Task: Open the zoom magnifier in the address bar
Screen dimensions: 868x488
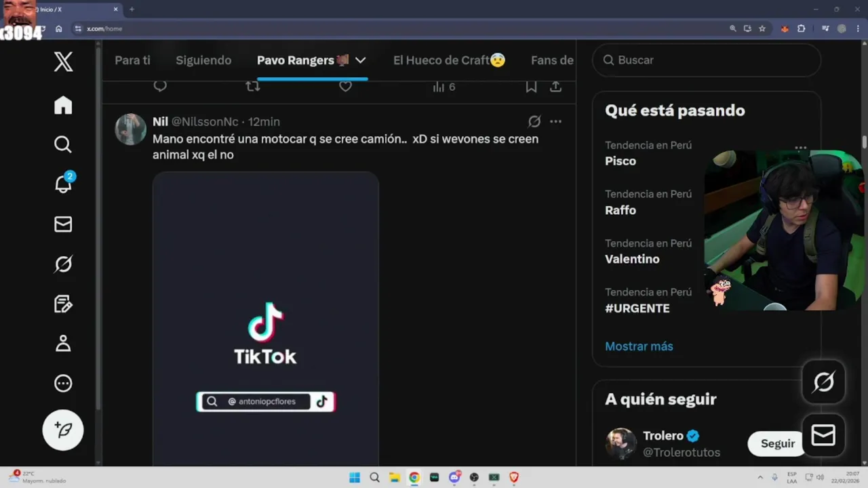Action: pos(732,28)
